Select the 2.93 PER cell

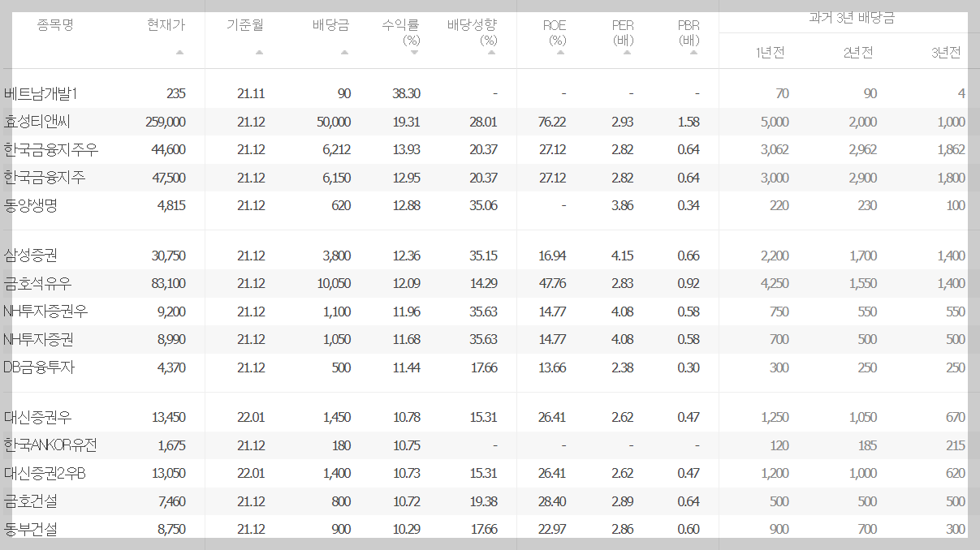pos(623,122)
